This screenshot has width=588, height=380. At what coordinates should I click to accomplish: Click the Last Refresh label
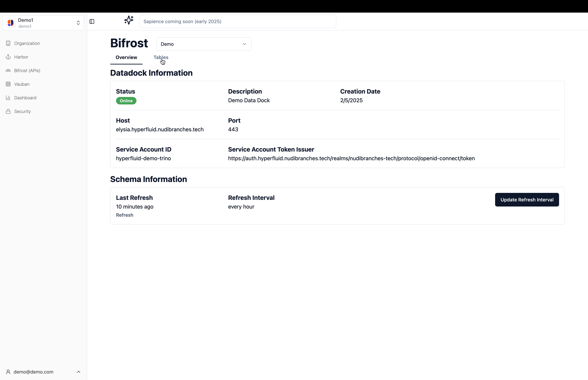tap(134, 198)
